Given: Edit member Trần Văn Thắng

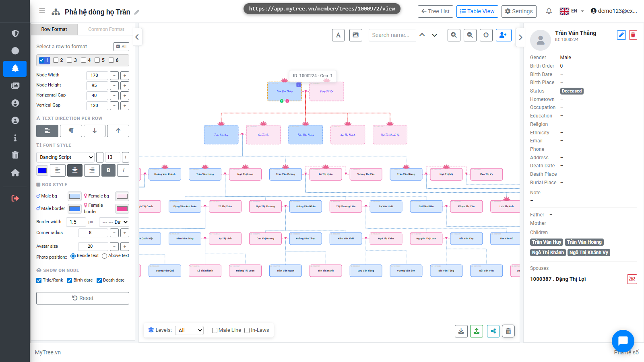Looking at the screenshot, I should (621, 35).
